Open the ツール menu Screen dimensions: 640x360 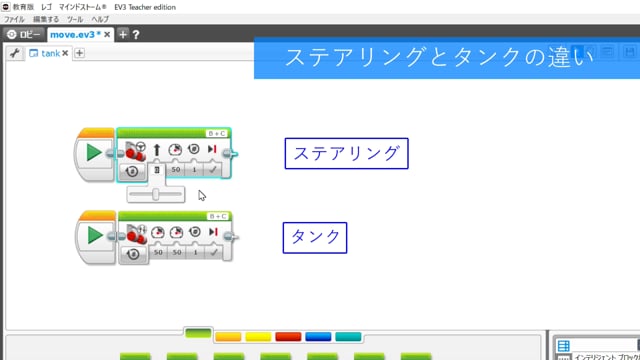(75, 19)
